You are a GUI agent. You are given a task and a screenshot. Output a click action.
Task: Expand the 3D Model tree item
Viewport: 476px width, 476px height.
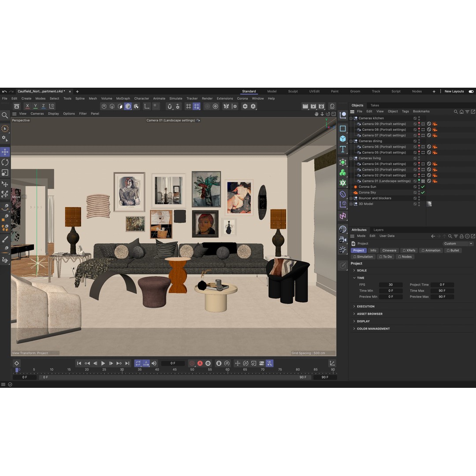pyautogui.click(x=351, y=204)
